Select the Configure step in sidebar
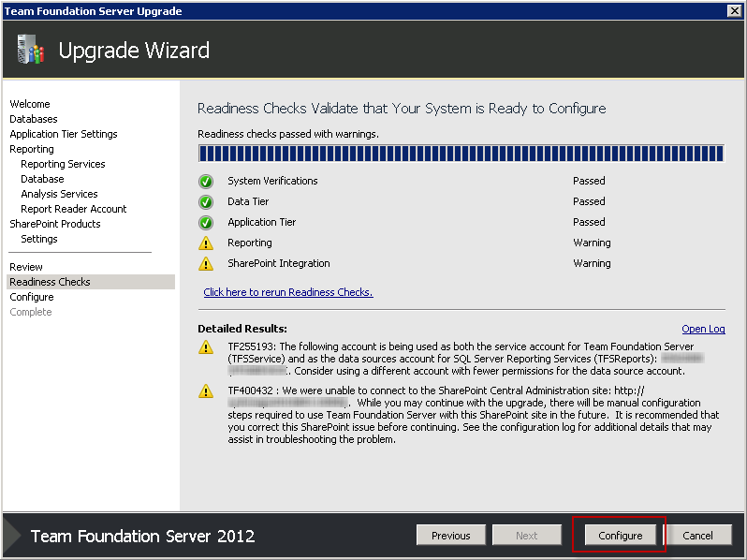 tap(32, 297)
